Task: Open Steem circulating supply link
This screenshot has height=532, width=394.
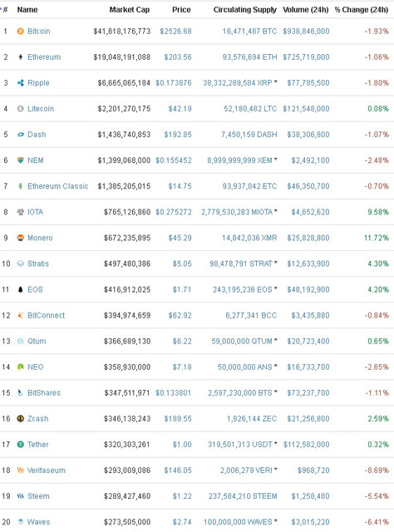Action: tap(243, 496)
